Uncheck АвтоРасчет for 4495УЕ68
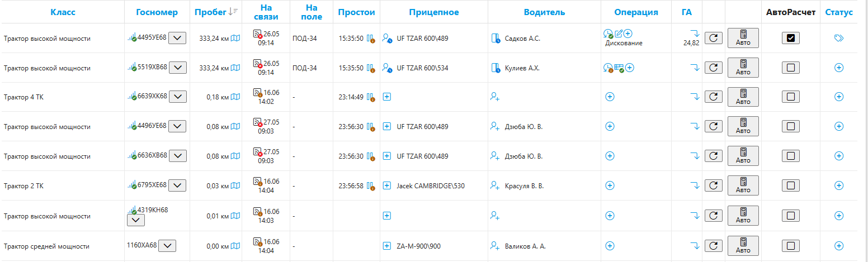Image resolution: width=868 pixels, height=262 pixels. 790,38
